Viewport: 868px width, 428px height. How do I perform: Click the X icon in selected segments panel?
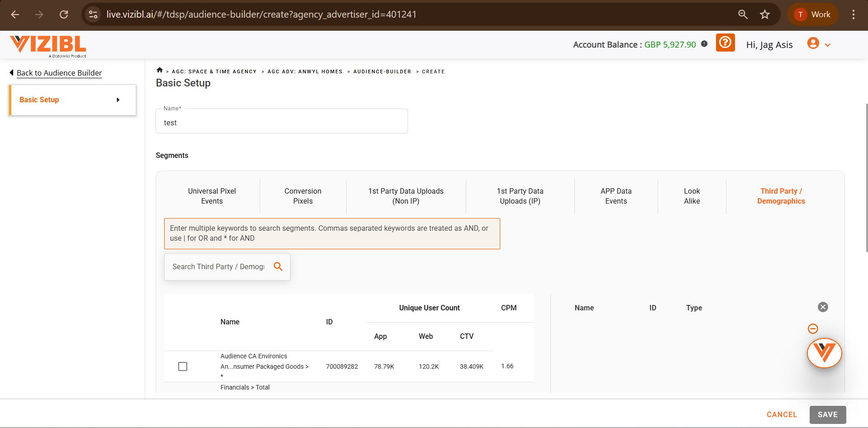[823, 307]
